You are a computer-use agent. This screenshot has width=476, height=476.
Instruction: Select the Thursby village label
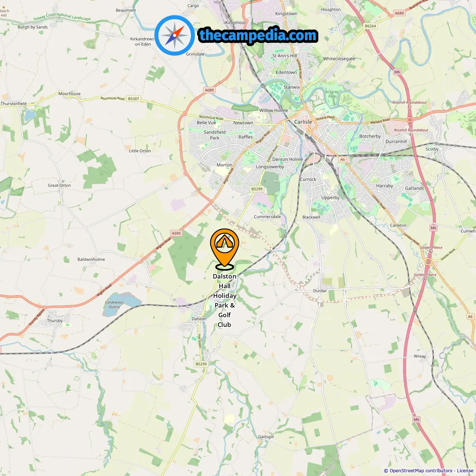point(55,321)
